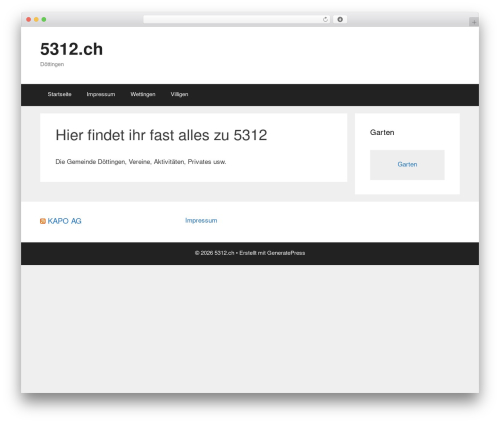Click the Döttingen tagline under site title
The width and height of the screenshot is (500, 423).
pos(52,64)
